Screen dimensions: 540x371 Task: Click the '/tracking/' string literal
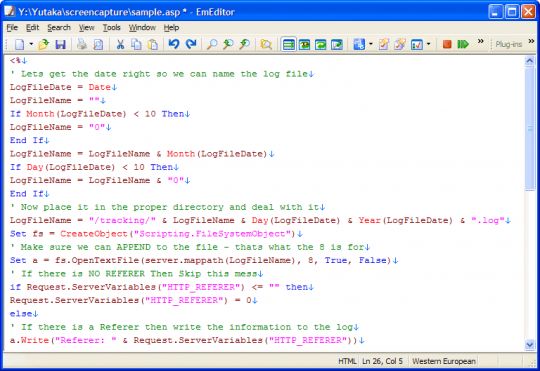pos(122,220)
